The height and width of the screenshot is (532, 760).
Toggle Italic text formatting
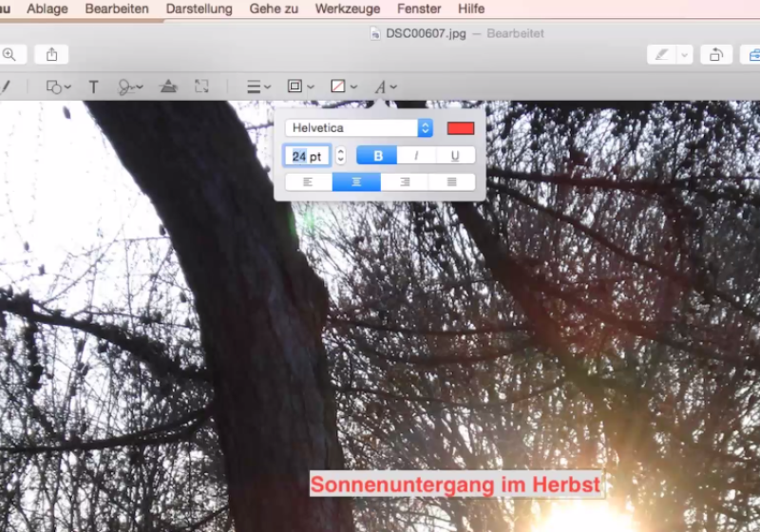tap(416, 156)
